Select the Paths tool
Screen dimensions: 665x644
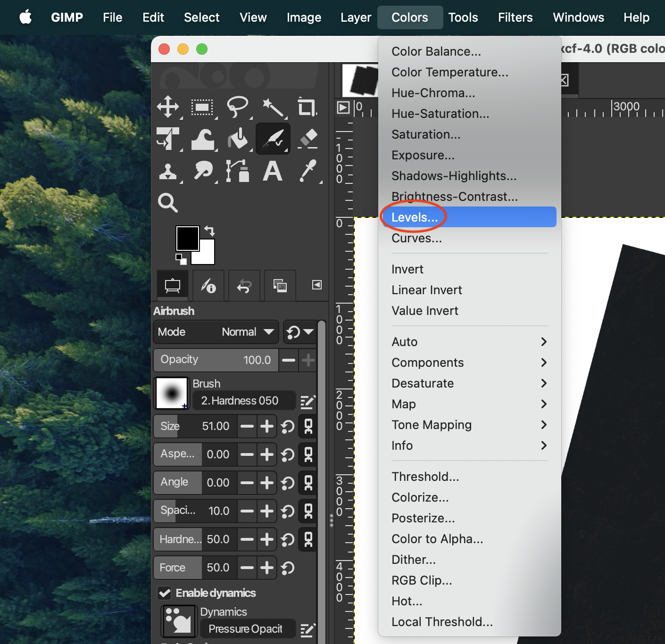(x=238, y=171)
